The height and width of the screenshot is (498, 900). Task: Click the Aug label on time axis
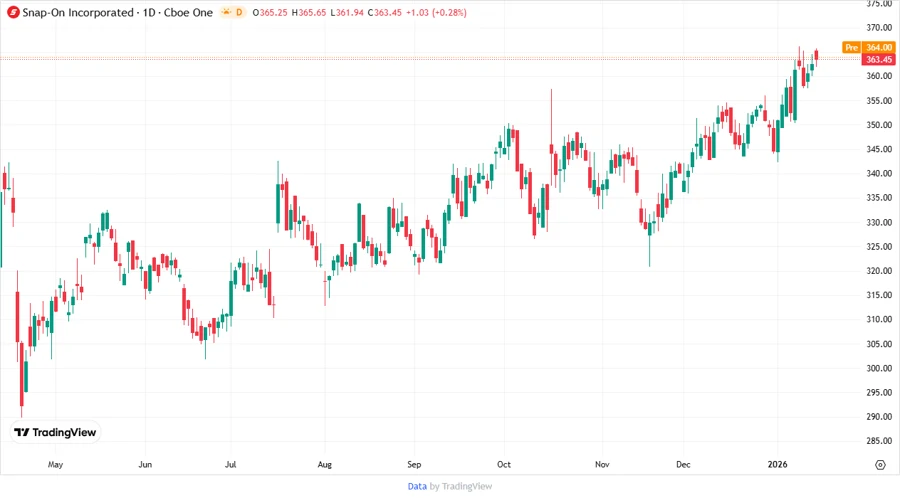tap(324, 464)
